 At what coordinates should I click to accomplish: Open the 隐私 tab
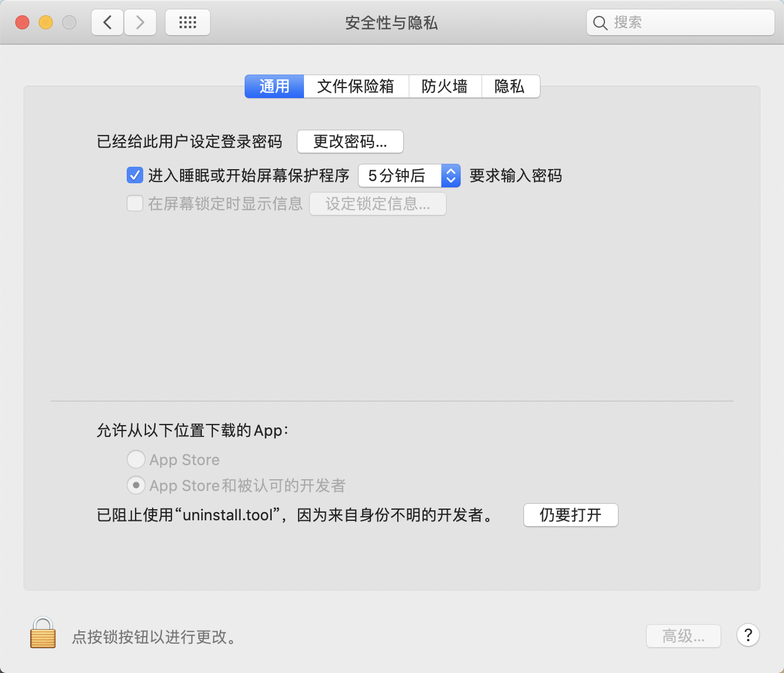510,86
